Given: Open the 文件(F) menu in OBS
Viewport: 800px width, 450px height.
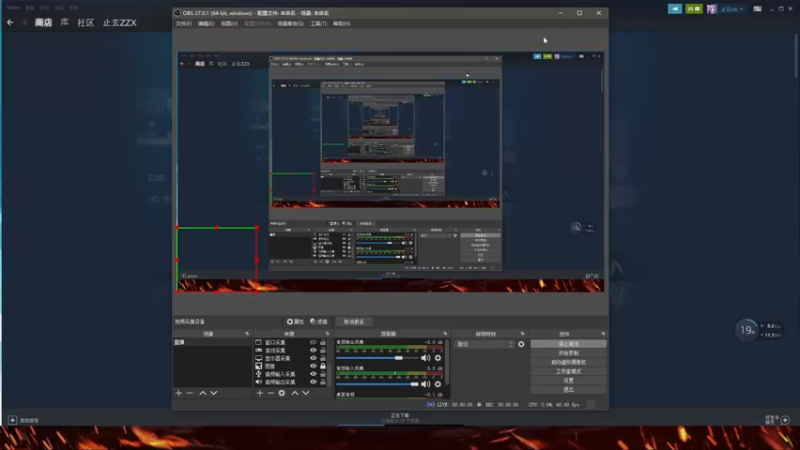Looking at the screenshot, I should pos(184,23).
